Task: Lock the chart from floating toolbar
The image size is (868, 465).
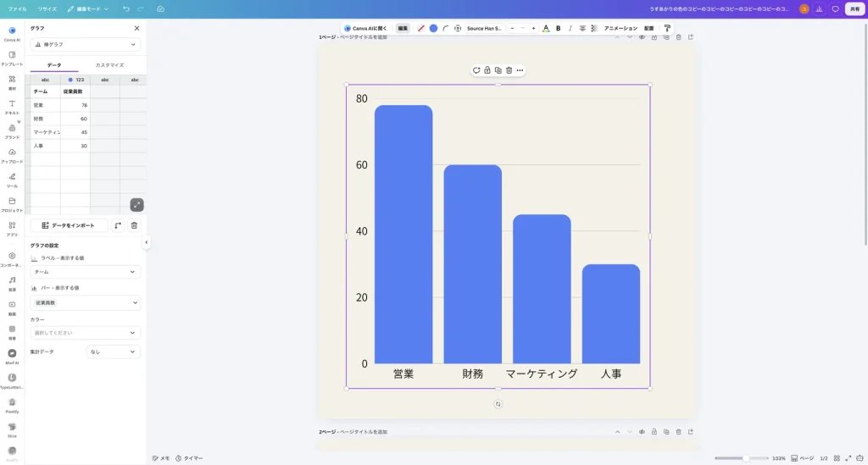Action: pos(487,70)
